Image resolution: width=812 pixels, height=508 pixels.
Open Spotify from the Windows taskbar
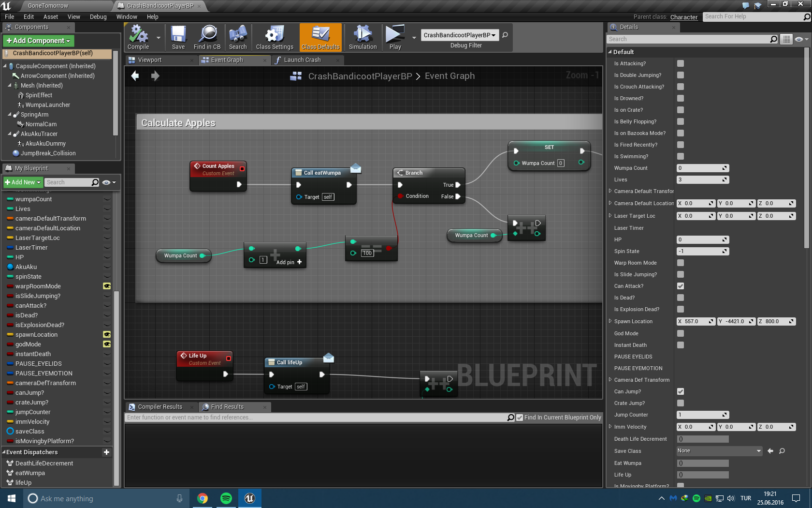pyautogui.click(x=226, y=498)
